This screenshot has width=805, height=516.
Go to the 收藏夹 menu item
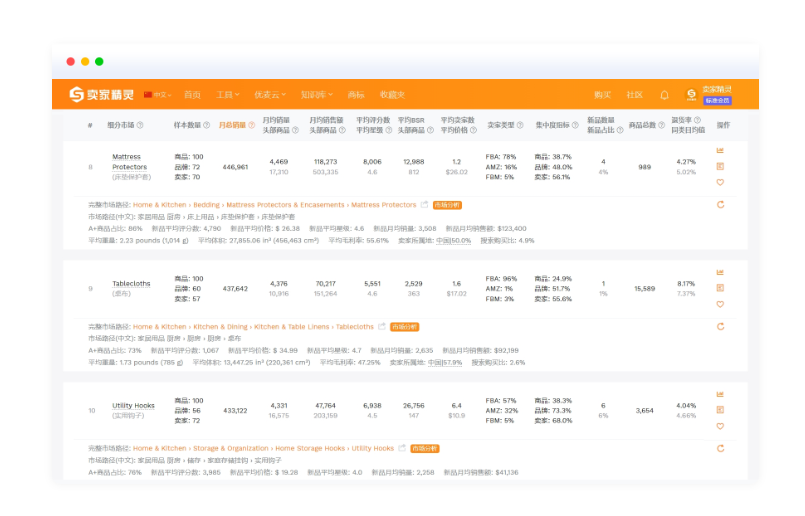[x=392, y=95]
